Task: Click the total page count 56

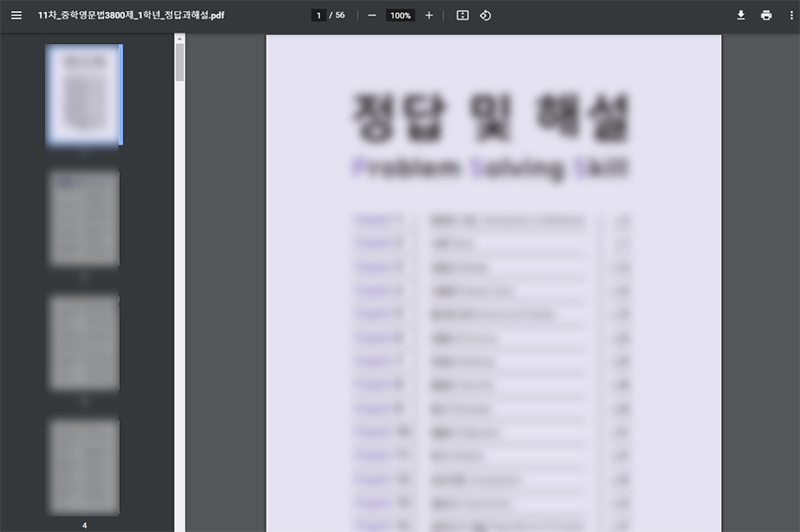Action: point(340,16)
